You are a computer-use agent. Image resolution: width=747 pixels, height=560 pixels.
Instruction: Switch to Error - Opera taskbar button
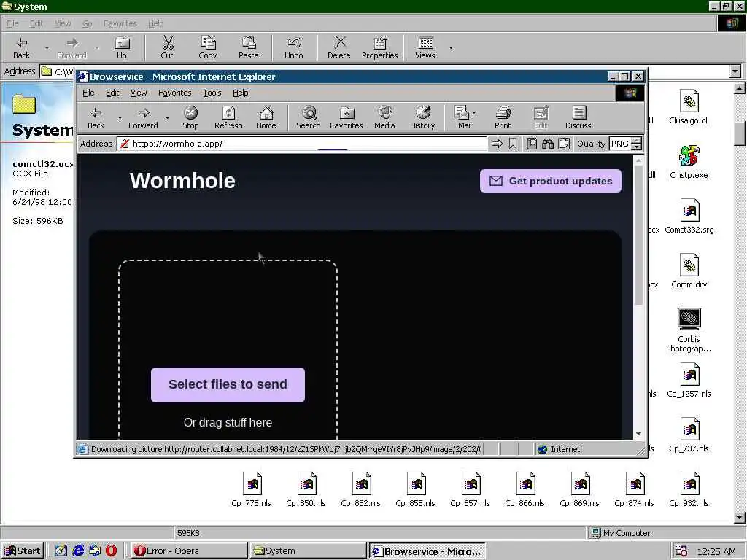coord(189,551)
